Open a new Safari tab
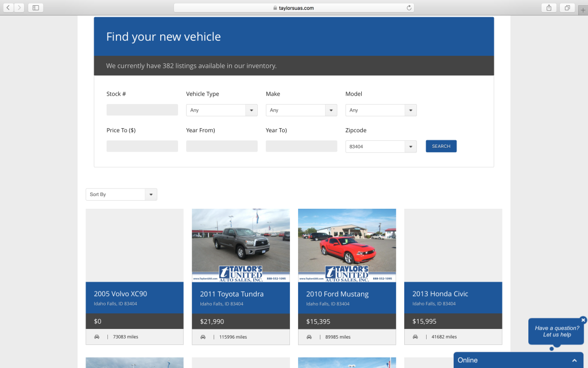 [x=583, y=10]
